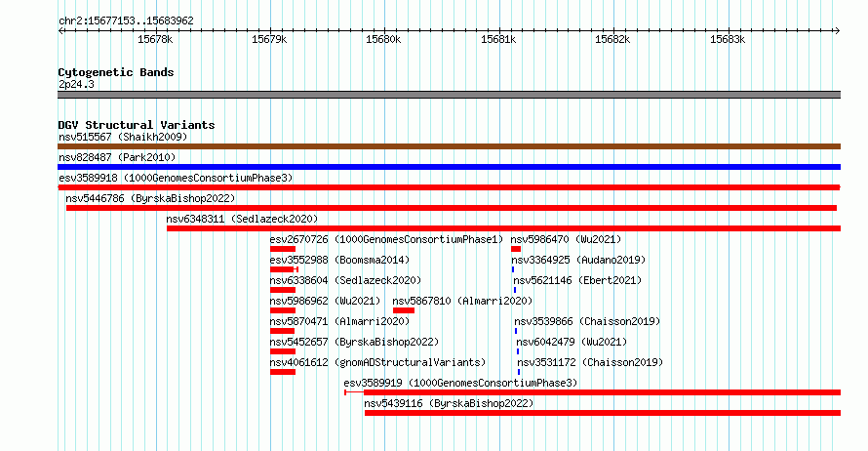The width and height of the screenshot is (868, 451).
Task: Click esv2670726 (1000GenomesConsortiumPhase1) label
Action: pos(386,239)
